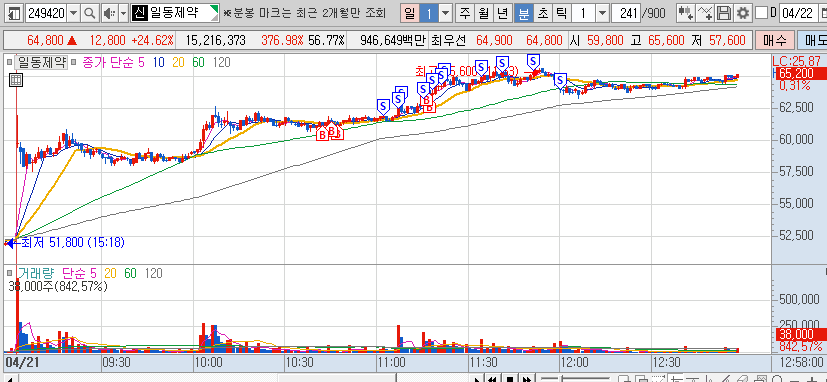Click the black 신 badge beside 일동제약
This screenshot has width=827, height=382.
tap(139, 13)
